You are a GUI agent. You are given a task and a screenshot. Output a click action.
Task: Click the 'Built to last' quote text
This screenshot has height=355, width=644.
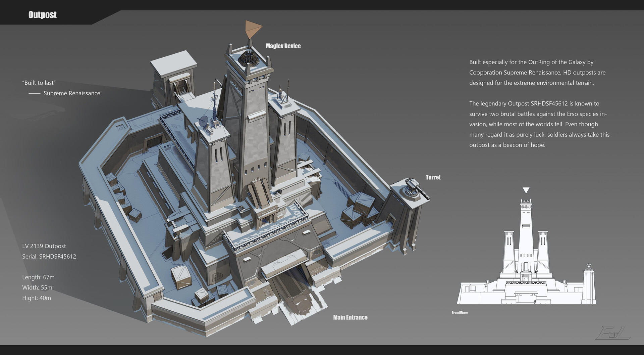click(39, 82)
